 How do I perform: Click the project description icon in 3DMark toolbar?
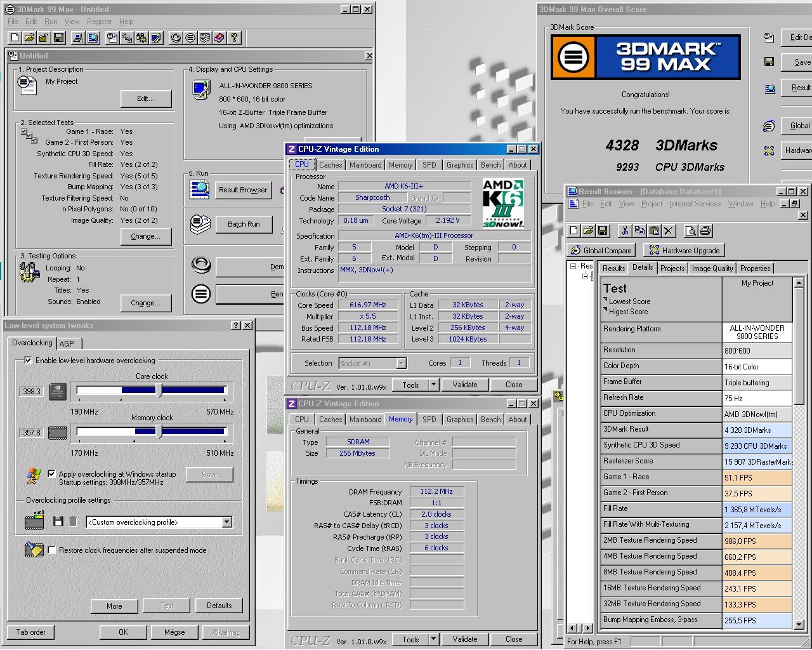[x=112, y=38]
